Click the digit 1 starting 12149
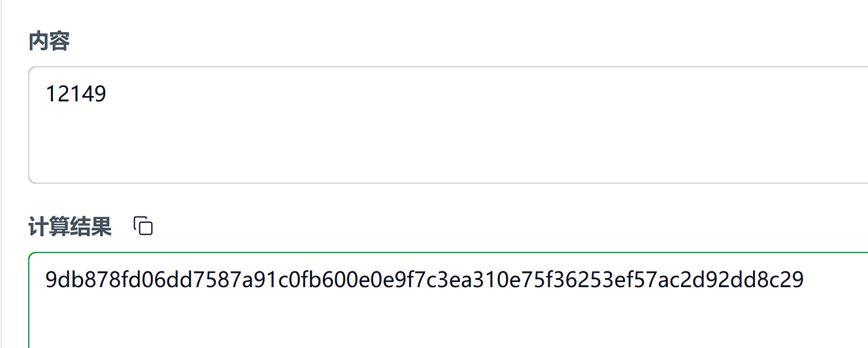868x348 pixels. 50,94
